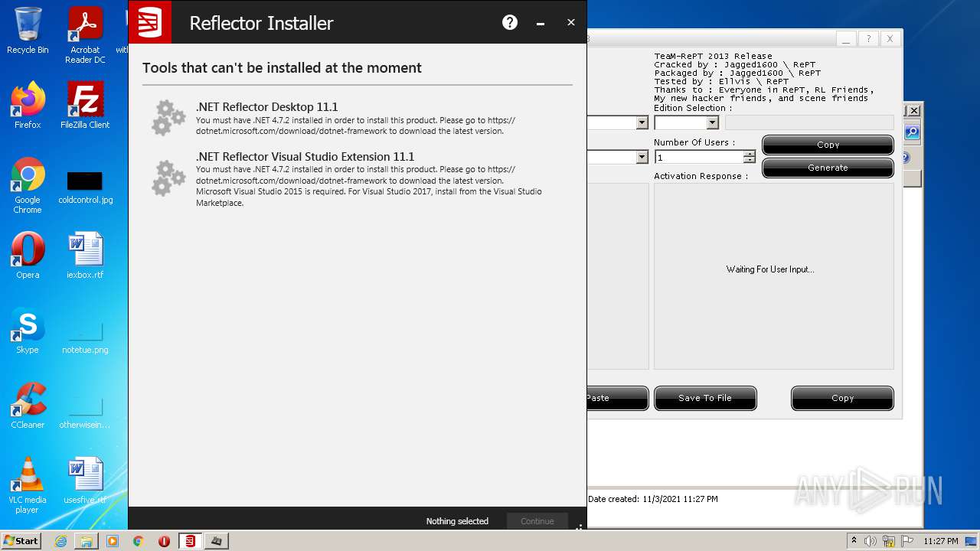Increase Number Of Users spinner

click(750, 153)
